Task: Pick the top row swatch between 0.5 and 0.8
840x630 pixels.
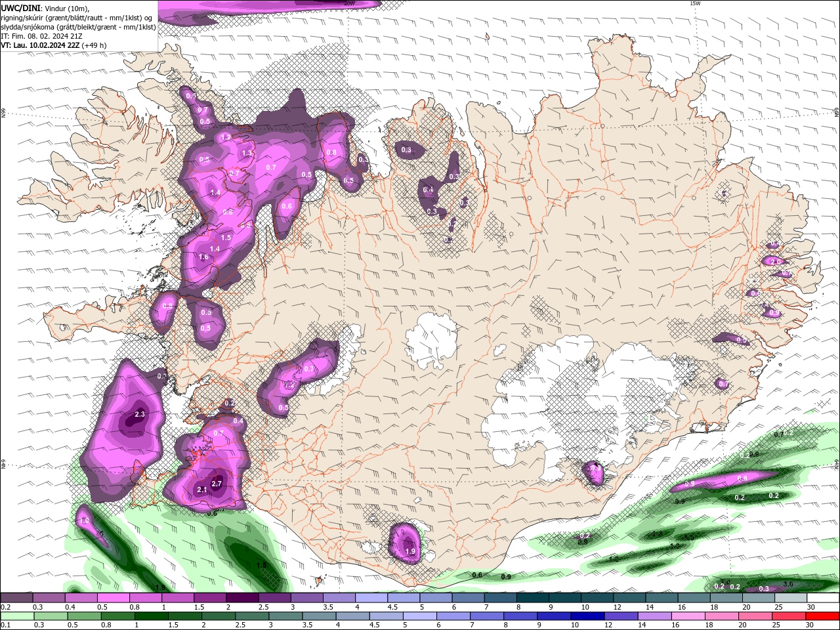Action: tap(113, 598)
